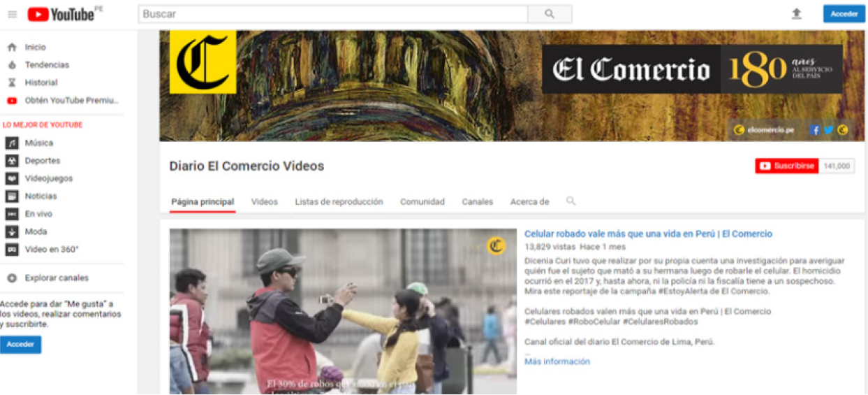
Task: Open the hamburger guide menu
Action: 13,14
